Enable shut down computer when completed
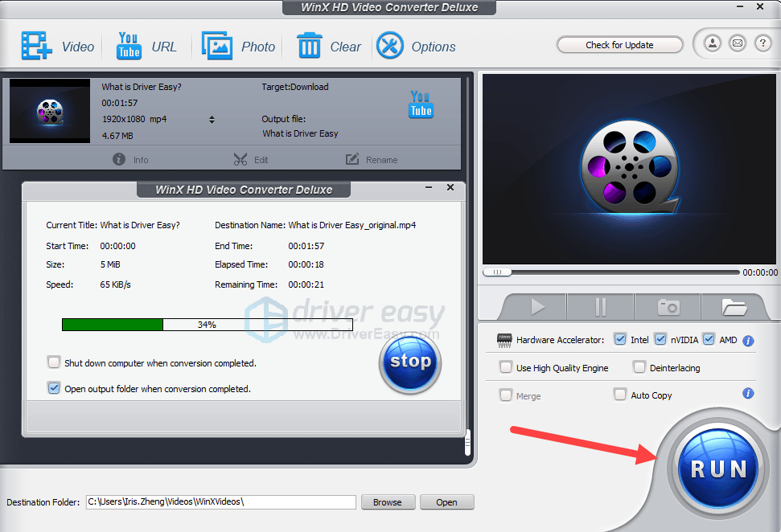 pos(54,362)
